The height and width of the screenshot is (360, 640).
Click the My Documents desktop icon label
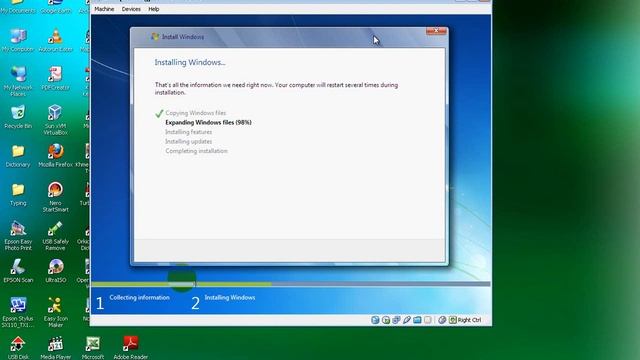tap(18, 11)
